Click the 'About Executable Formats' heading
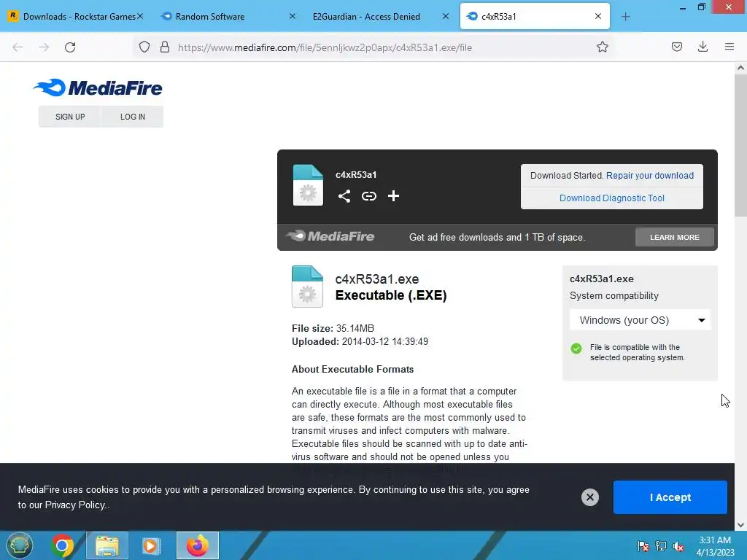 point(352,369)
